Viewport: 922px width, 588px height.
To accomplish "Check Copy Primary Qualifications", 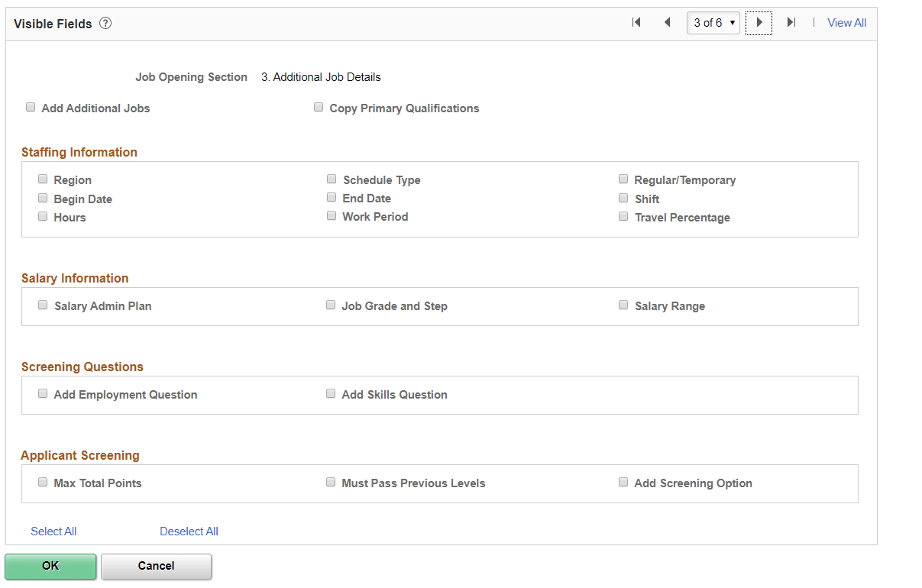I will (x=319, y=107).
